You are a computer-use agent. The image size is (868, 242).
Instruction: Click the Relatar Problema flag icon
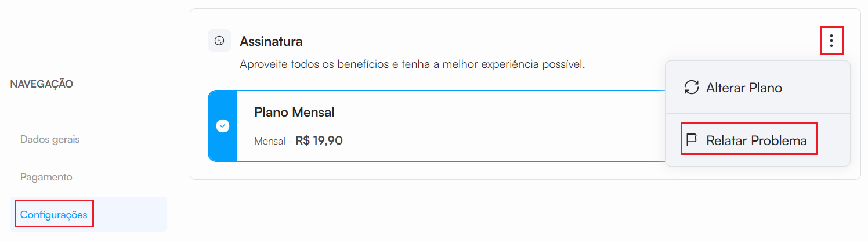click(691, 140)
